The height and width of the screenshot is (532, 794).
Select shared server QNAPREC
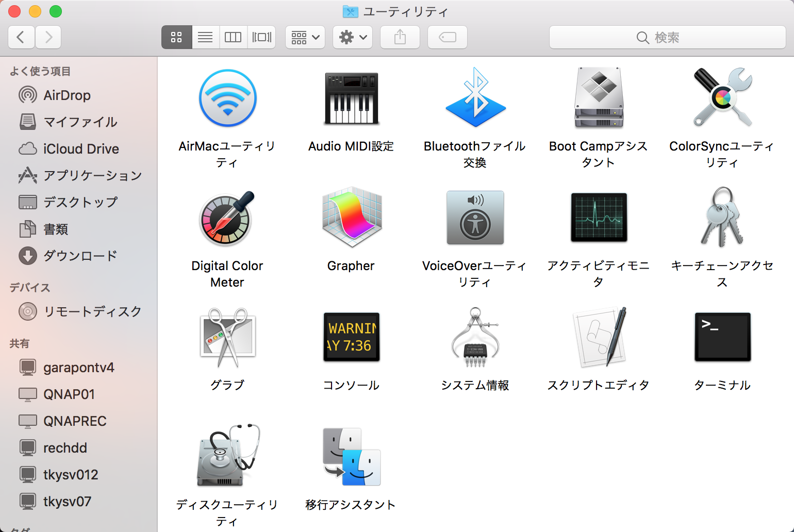click(79, 421)
